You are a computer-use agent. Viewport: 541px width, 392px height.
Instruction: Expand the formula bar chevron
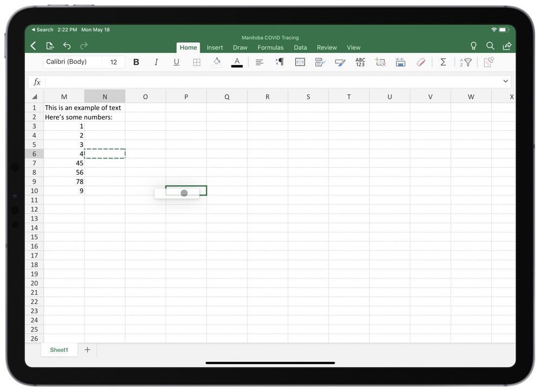(505, 81)
